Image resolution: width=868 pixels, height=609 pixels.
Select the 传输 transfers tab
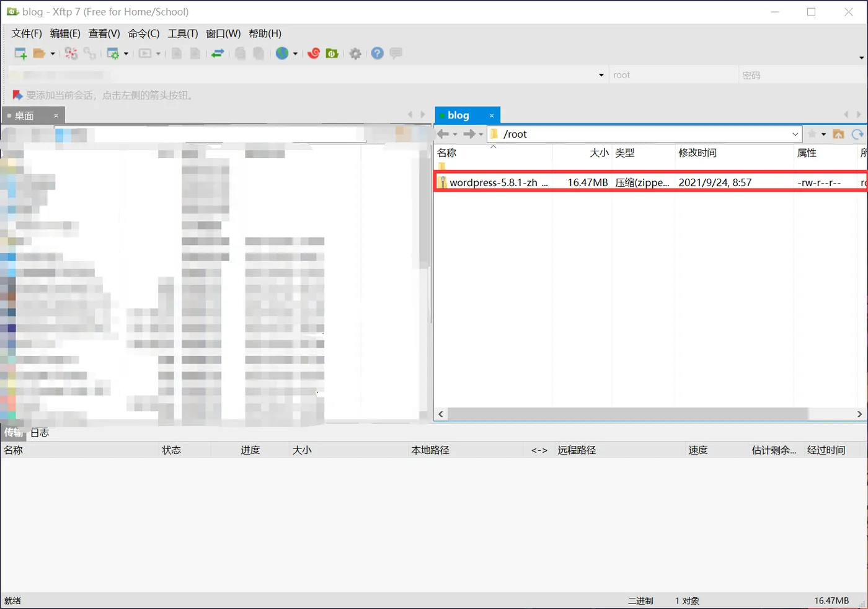pyautogui.click(x=14, y=432)
